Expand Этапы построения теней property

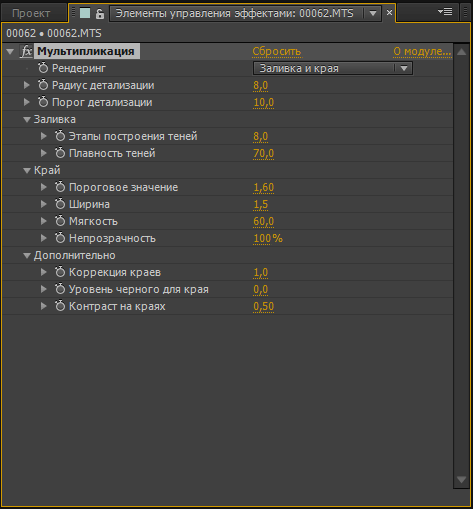[44, 136]
